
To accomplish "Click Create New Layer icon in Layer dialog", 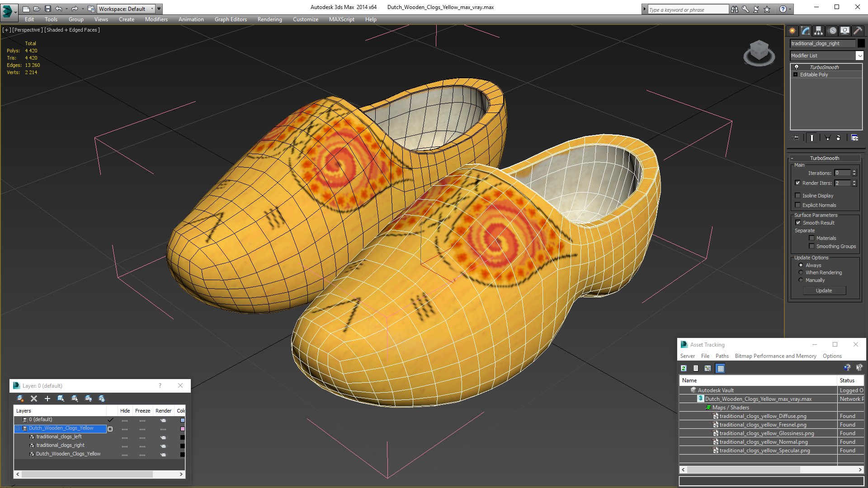I will point(20,399).
